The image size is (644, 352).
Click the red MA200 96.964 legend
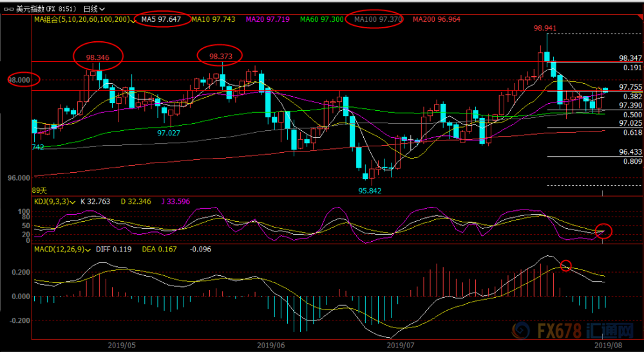(437, 19)
